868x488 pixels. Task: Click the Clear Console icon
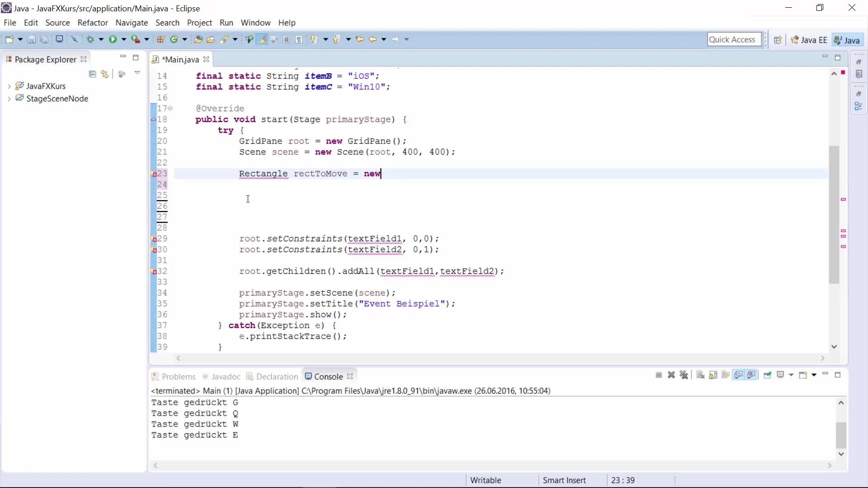coord(700,375)
